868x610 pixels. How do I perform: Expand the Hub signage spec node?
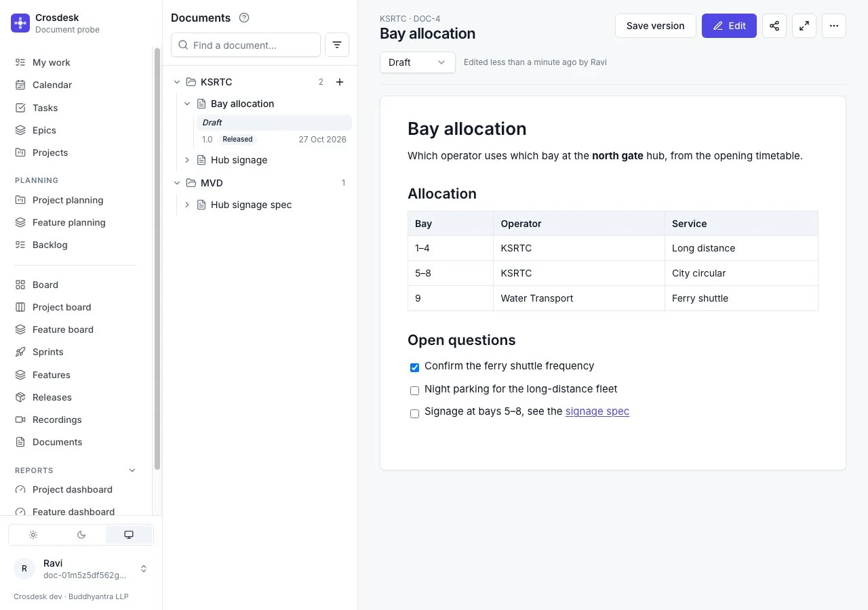click(187, 205)
